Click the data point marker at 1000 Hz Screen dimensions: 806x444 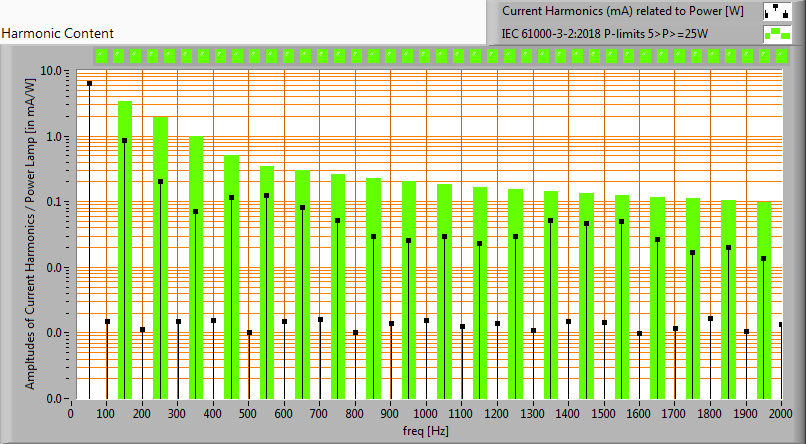(x=426, y=321)
